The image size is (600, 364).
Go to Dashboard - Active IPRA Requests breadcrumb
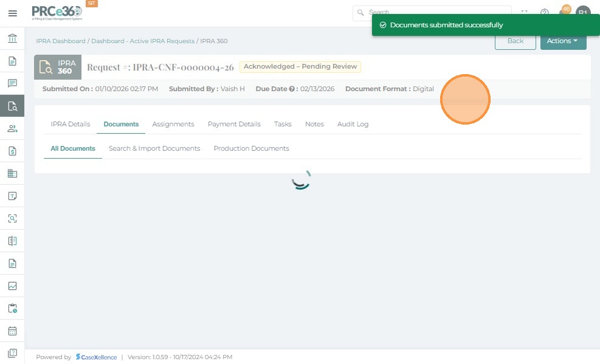(x=143, y=41)
